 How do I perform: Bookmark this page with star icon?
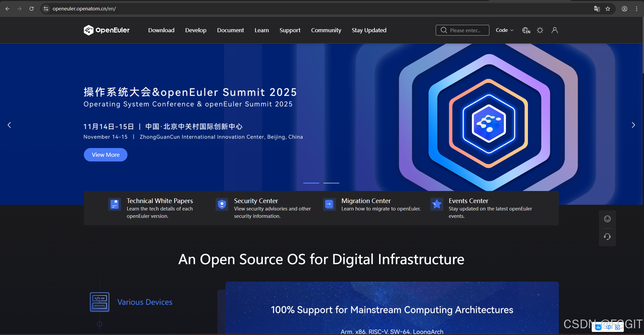click(608, 9)
